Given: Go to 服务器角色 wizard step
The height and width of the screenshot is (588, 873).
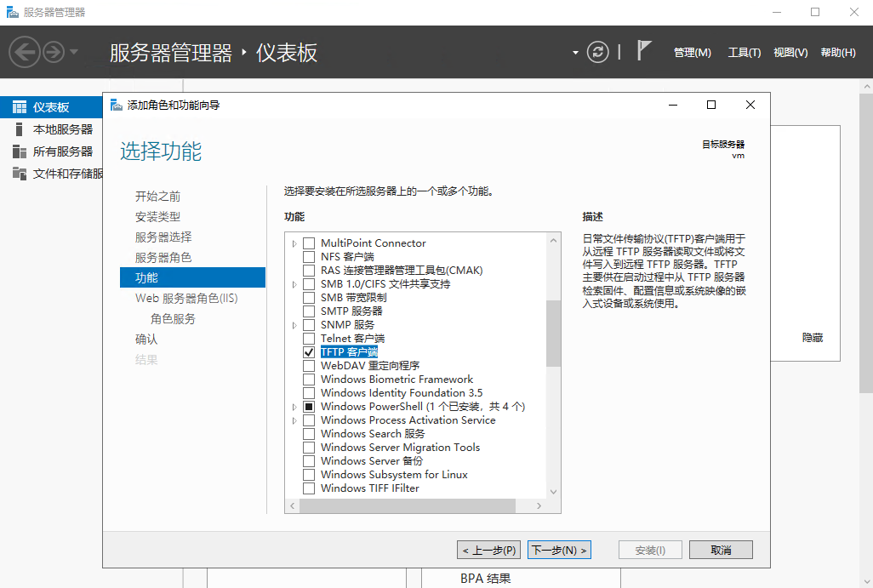Looking at the screenshot, I should [163, 257].
